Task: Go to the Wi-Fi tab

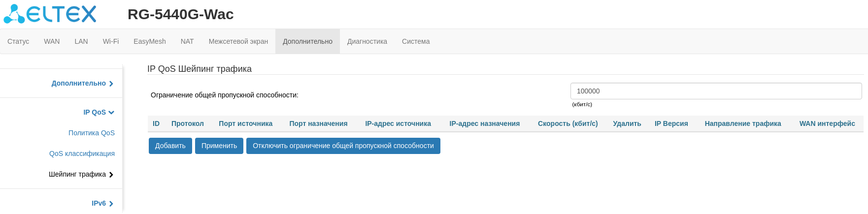Action: tap(111, 41)
